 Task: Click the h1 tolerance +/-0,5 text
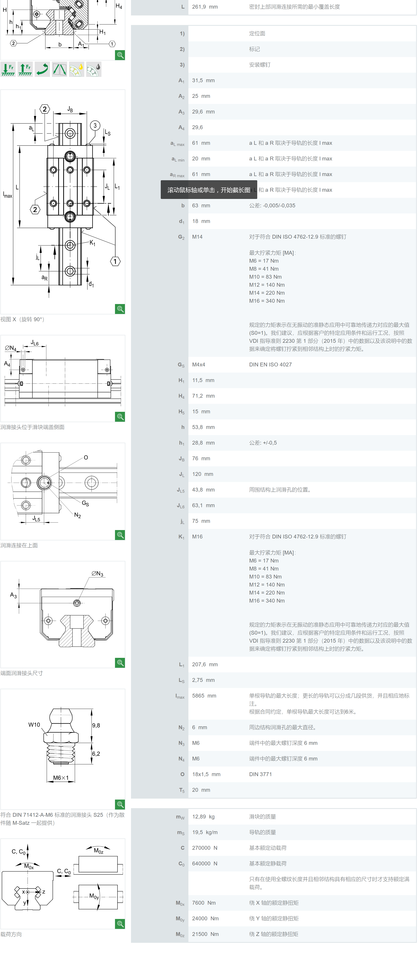point(270,443)
